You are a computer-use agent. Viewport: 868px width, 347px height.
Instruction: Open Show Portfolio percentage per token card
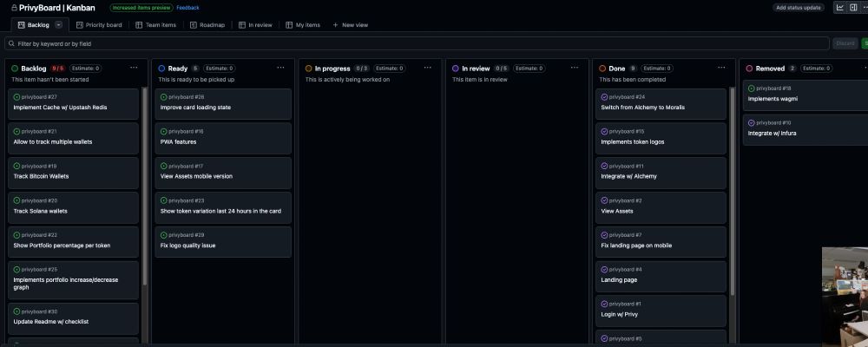[x=73, y=241]
